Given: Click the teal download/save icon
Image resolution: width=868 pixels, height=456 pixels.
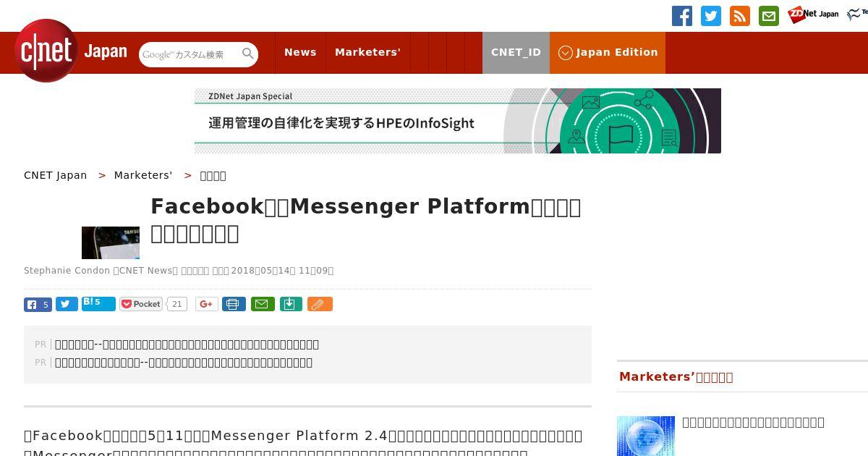Looking at the screenshot, I should pos(290,304).
